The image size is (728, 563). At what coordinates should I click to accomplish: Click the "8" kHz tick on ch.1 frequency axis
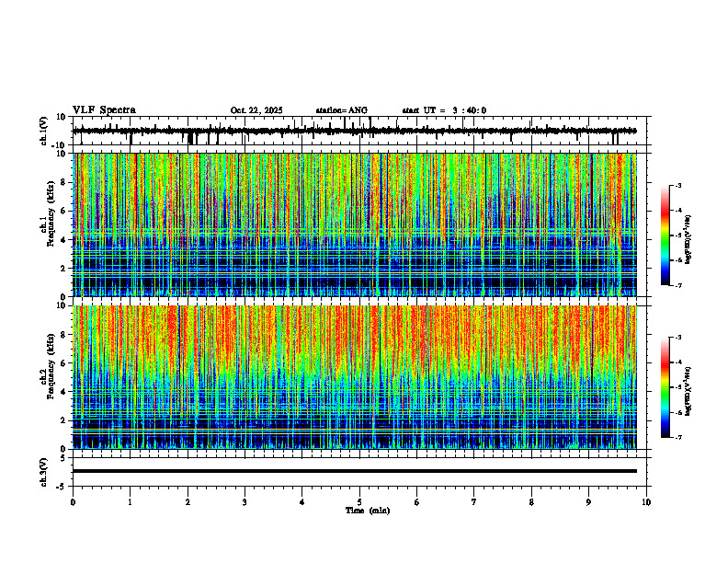click(64, 182)
